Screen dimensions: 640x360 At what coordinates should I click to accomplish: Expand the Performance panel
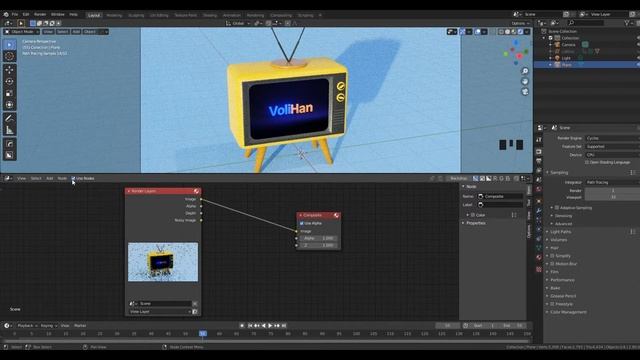562,280
